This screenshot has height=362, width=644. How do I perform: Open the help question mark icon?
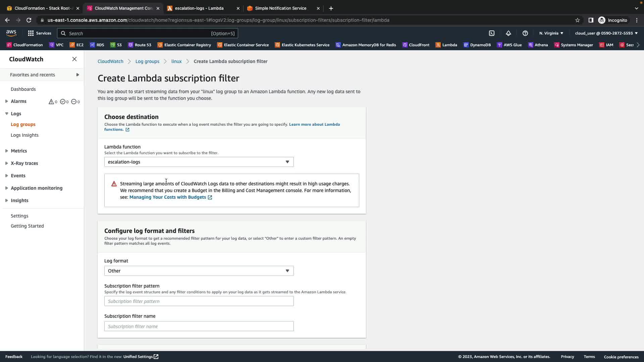525,33
